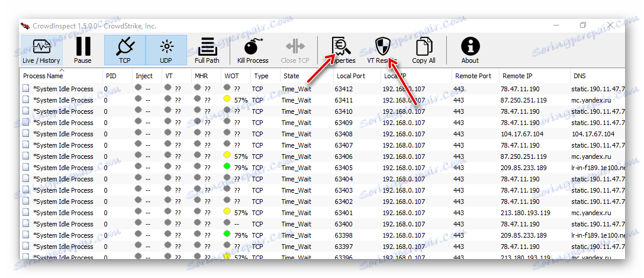
Task: Select row with local port 63411
Action: click(323, 100)
